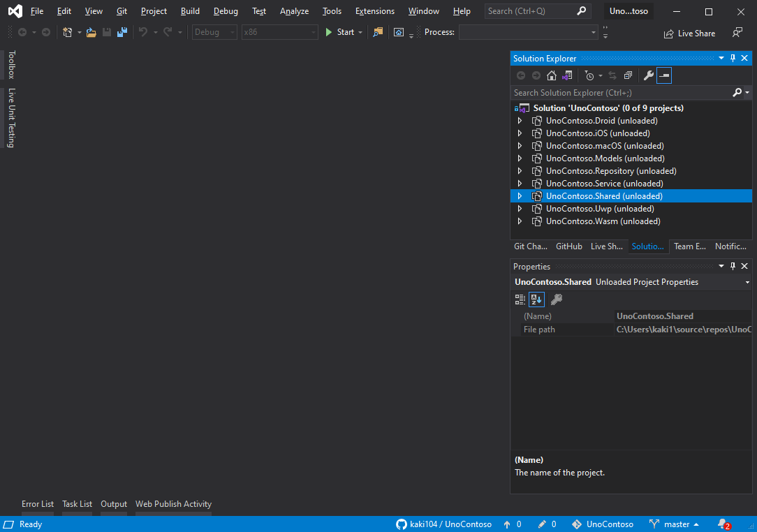Click the Search (Ctrl+Q) box

pos(537,11)
